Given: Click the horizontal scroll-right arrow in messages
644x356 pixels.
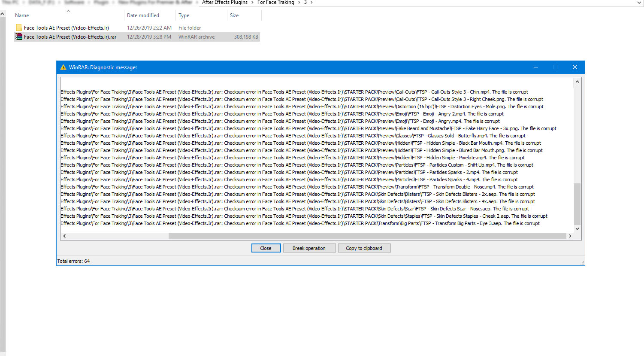Looking at the screenshot, I should (x=570, y=236).
